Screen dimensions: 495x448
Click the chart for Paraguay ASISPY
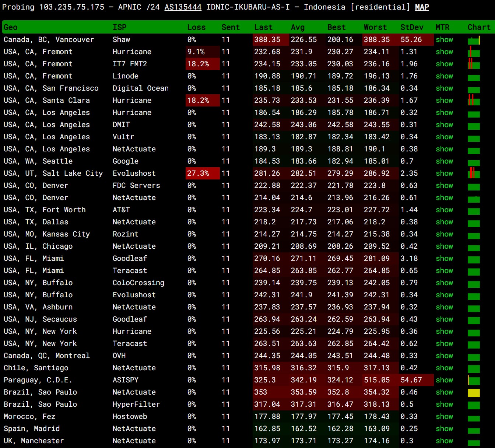pos(474,381)
